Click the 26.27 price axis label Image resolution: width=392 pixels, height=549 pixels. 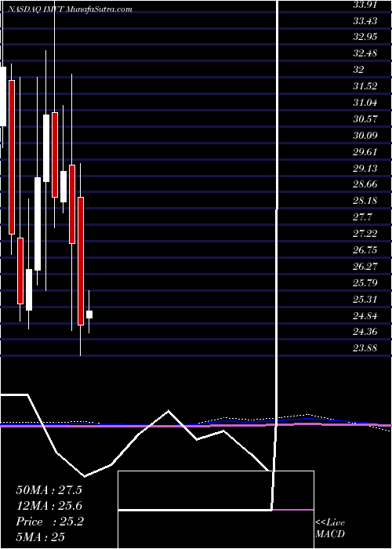[365, 267]
